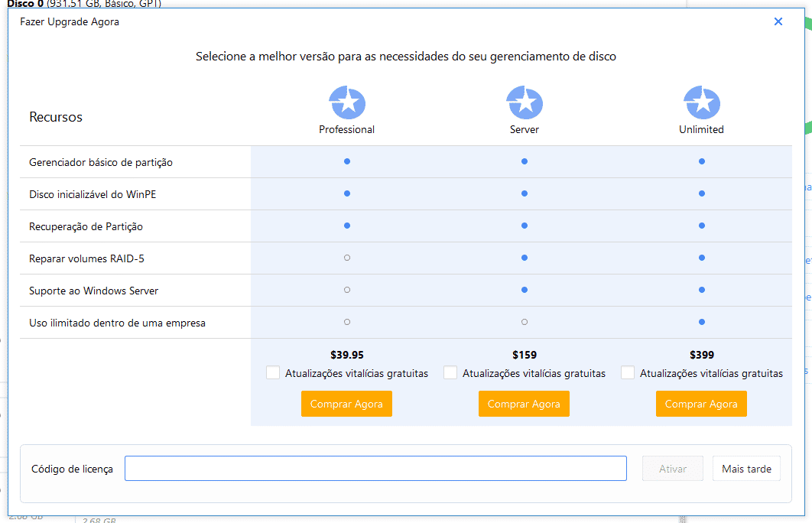The height and width of the screenshot is (523, 812).
Task: Buy the Server edition with Comprar Agora
Action: tap(525, 404)
